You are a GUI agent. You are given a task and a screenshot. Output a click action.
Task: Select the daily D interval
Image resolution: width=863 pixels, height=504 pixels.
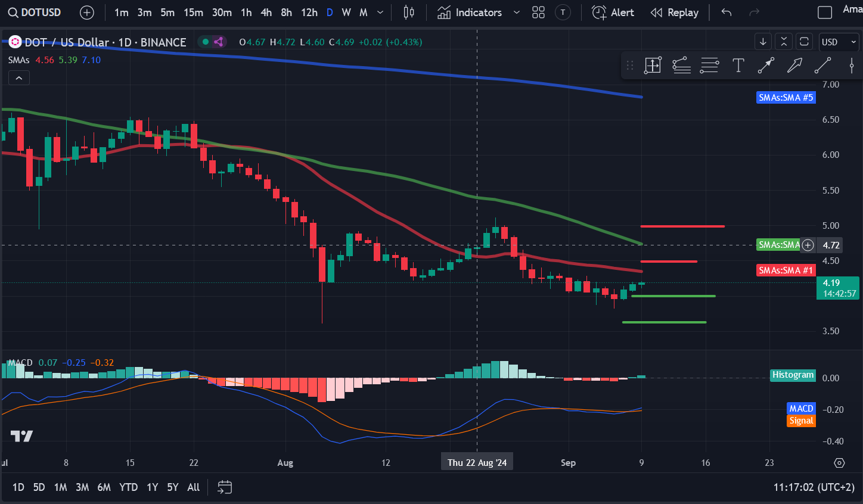point(330,13)
